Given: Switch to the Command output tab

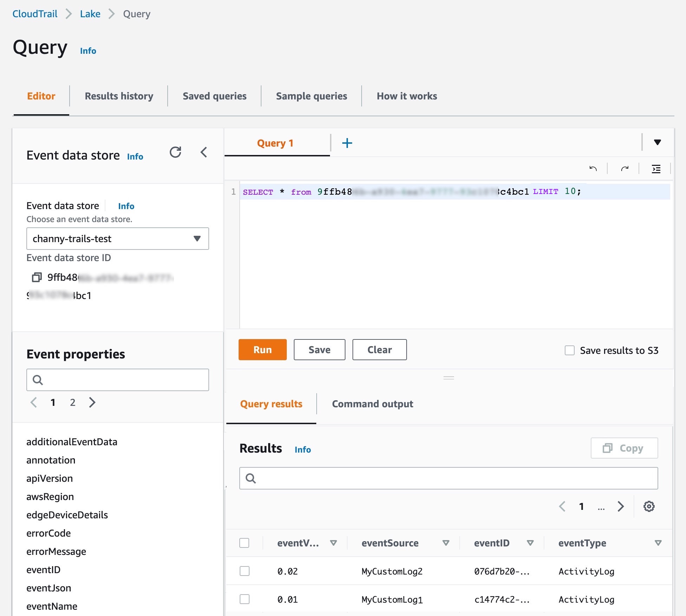Looking at the screenshot, I should click(373, 404).
